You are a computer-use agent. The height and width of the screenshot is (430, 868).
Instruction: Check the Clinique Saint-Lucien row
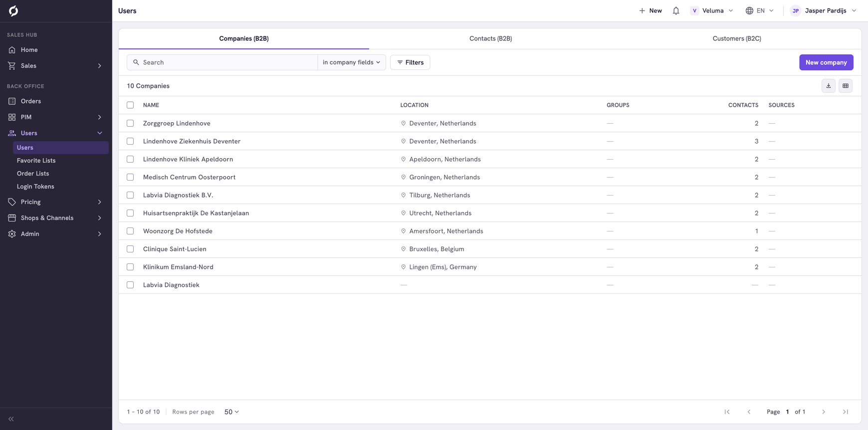point(130,249)
